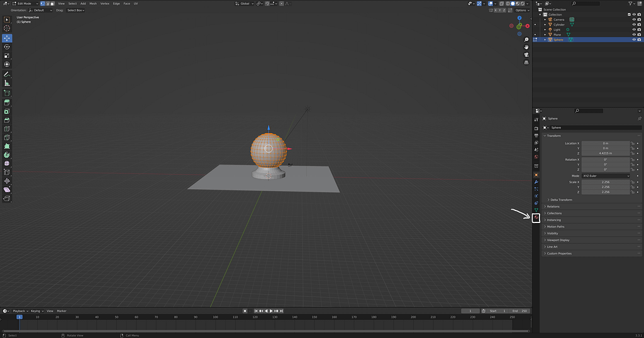The image size is (644, 338).
Task: Select the Measure tool
Action: (7, 82)
